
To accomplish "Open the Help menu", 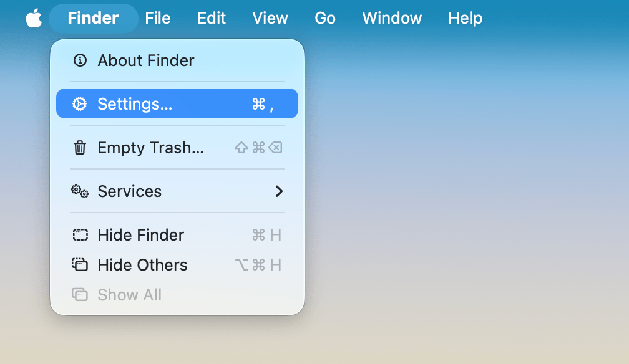I will [465, 18].
